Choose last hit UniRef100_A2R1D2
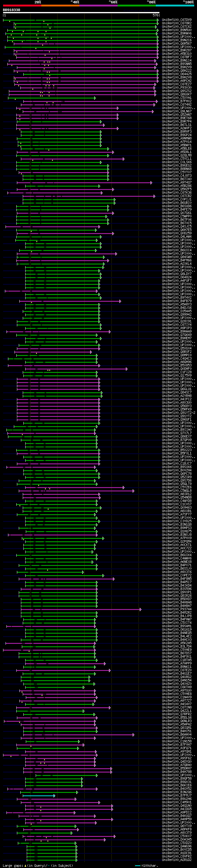This screenshot has height=868, width=197. click(x=177, y=860)
